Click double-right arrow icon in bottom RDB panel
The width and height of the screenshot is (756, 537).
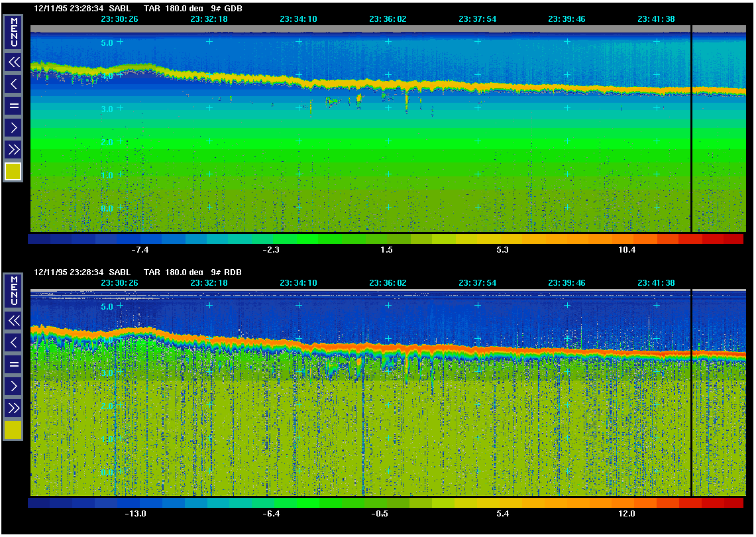13,407
